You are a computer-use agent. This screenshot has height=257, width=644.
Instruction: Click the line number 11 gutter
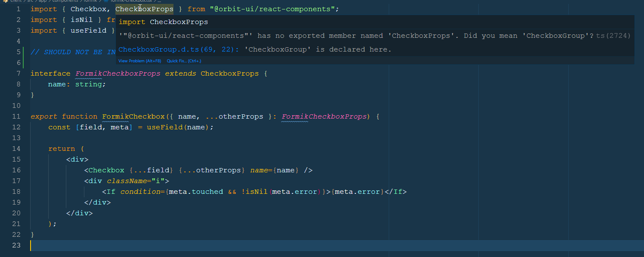(16, 116)
